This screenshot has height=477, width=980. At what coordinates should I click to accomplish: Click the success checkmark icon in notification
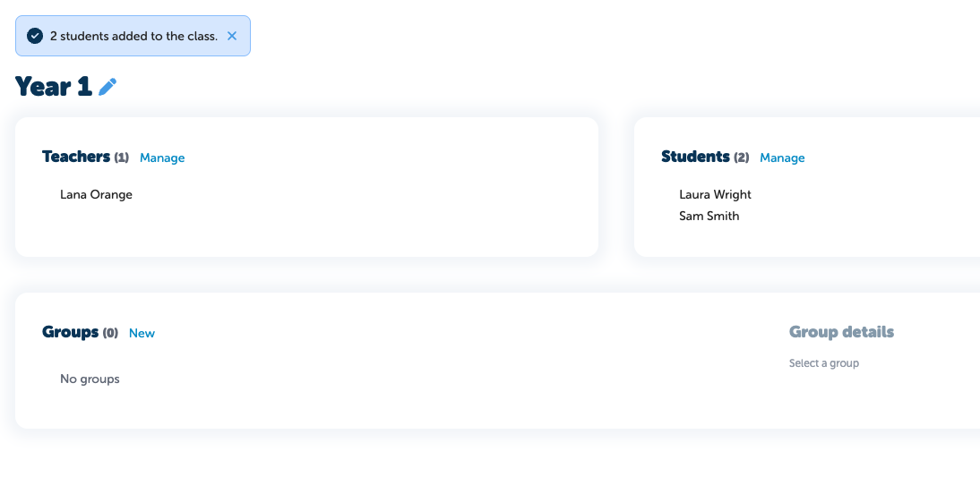[x=35, y=36]
